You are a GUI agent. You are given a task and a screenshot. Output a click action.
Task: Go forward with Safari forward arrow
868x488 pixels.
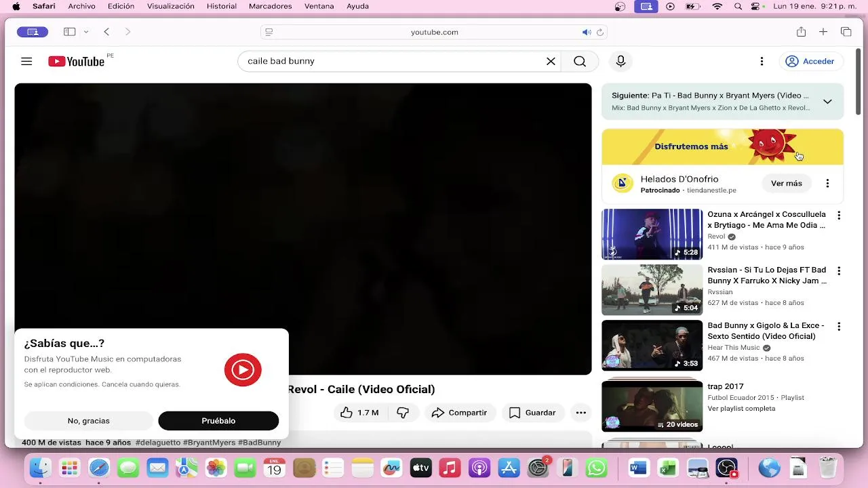pos(127,32)
